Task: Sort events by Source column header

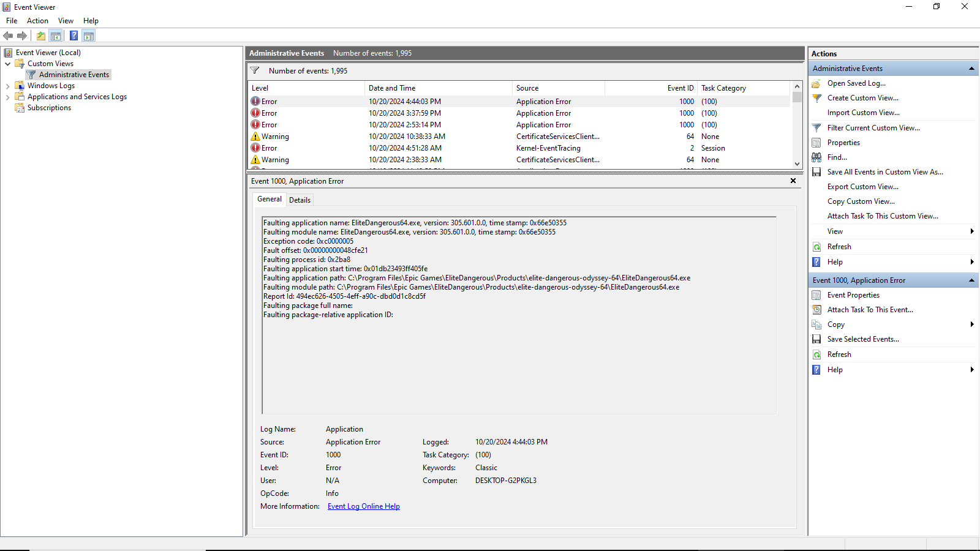Action: 559,88
